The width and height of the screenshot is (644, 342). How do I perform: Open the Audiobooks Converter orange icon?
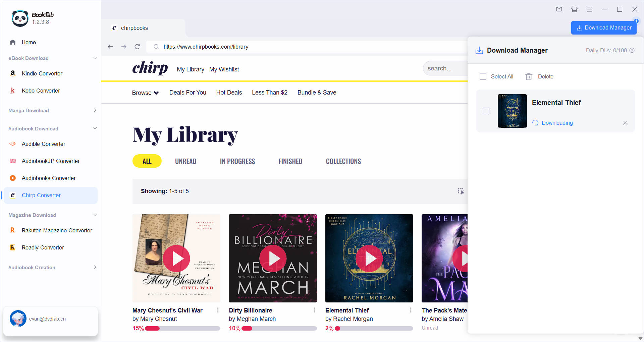[x=13, y=178]
